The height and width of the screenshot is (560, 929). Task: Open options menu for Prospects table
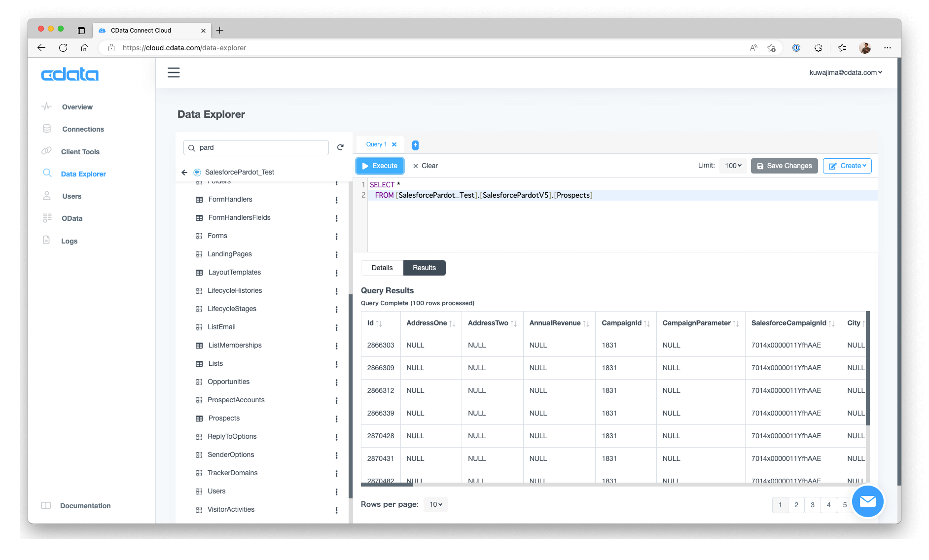coord(336,419)
